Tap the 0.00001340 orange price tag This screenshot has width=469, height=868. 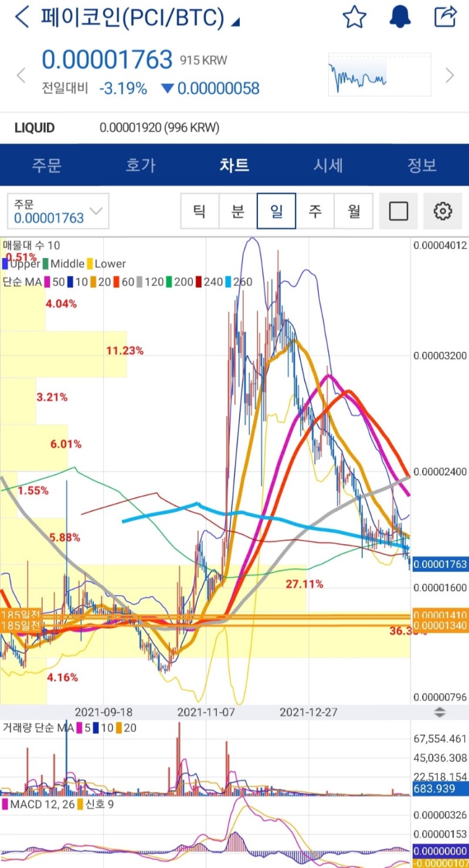[440, 626]
